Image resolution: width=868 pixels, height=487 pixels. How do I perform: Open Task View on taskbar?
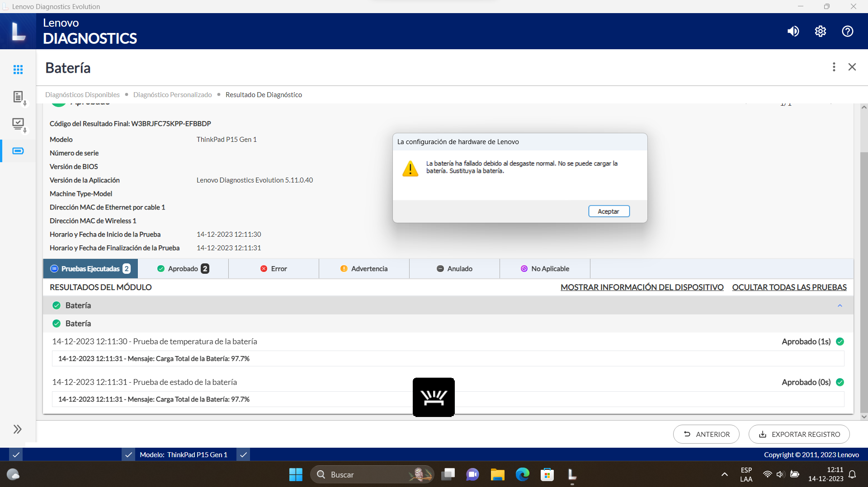448,474
